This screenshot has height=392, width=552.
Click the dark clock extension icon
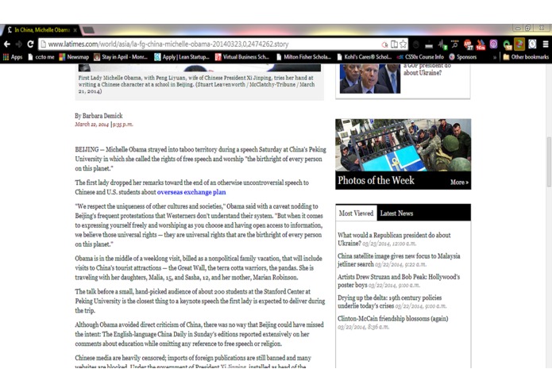pyautogui.click(x=415, y=44)
